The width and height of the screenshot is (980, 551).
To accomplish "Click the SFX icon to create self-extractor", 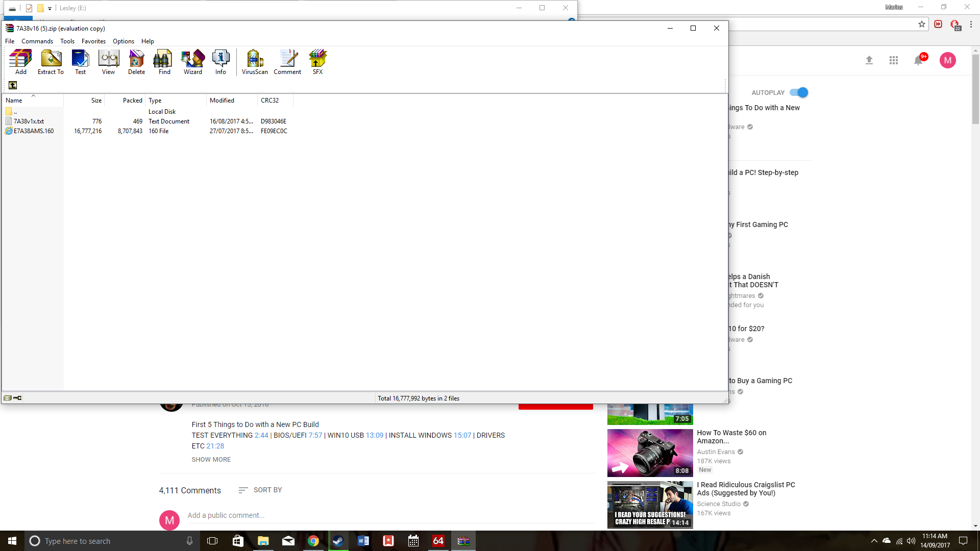I will click(x=317, y=61).
